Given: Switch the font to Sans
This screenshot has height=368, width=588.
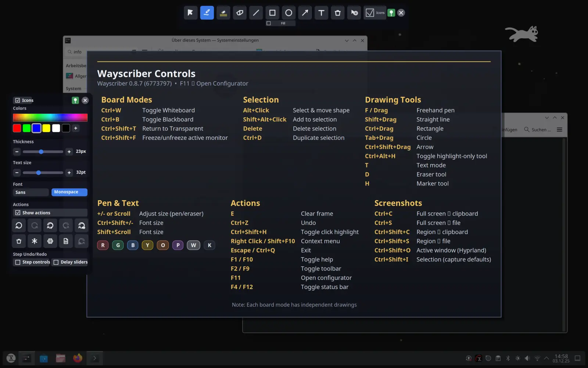Looking at the screenshot, I should [x=31, y=192].
